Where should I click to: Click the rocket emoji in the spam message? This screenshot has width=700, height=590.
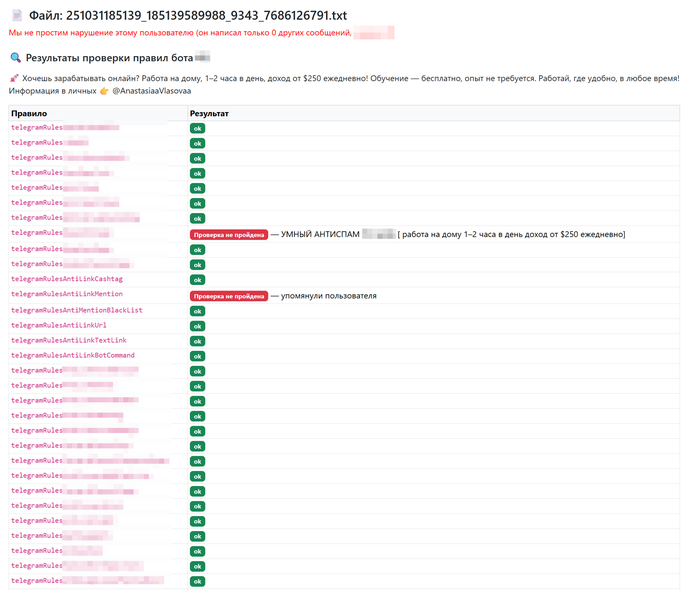pyautogui.click(x=14, y=78)
